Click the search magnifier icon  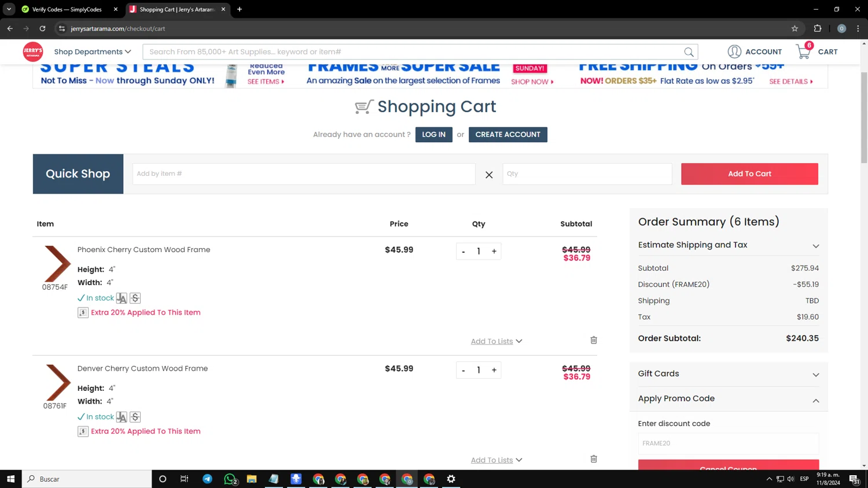click(x=689, y=52)
